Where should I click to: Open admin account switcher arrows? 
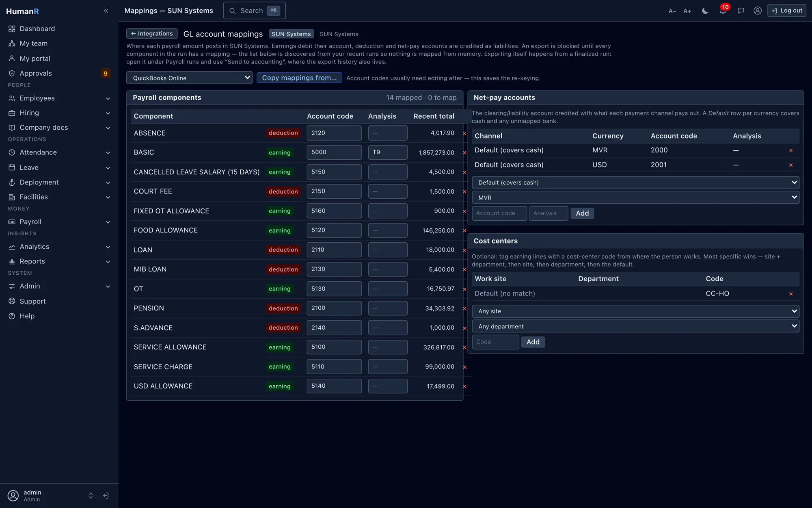pos(91,496)
